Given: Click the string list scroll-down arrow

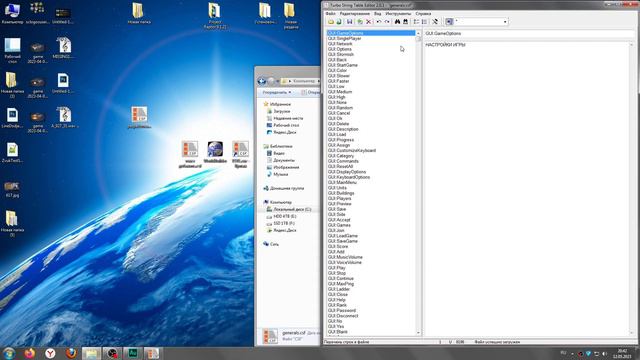Looking at the screenshot, I should click(418, 333).
